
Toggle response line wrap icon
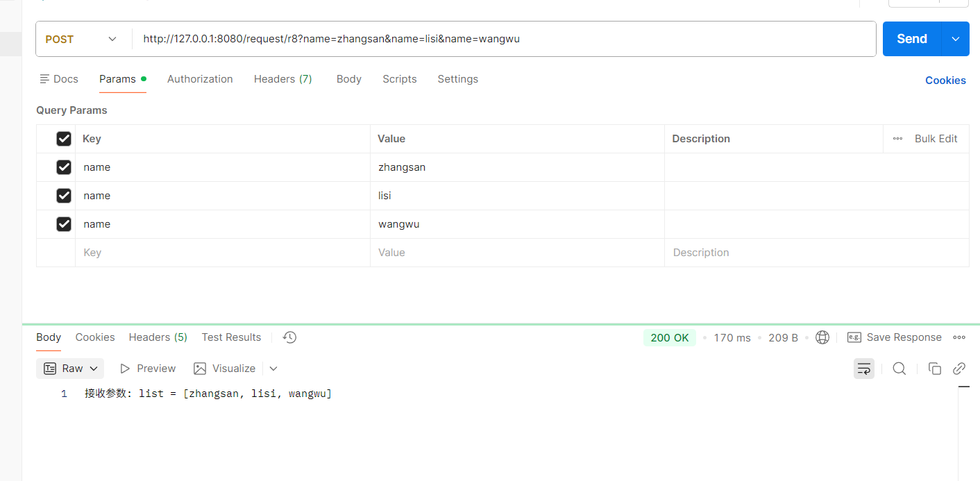(x=864, y=369)
